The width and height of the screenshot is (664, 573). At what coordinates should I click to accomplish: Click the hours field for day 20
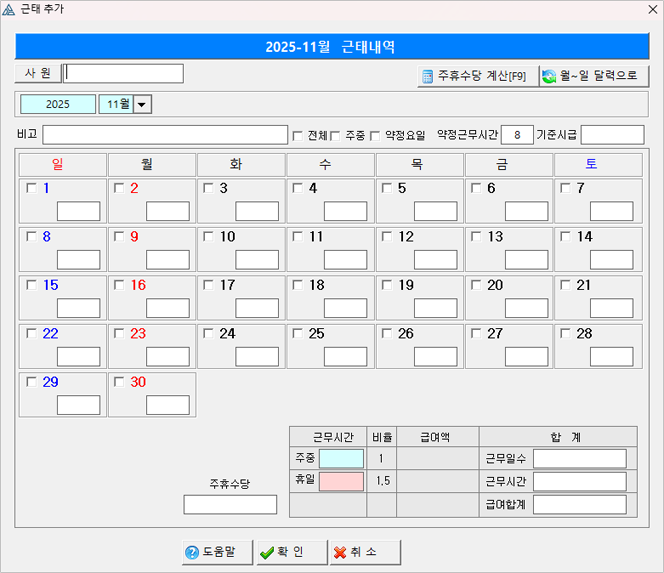527,308
